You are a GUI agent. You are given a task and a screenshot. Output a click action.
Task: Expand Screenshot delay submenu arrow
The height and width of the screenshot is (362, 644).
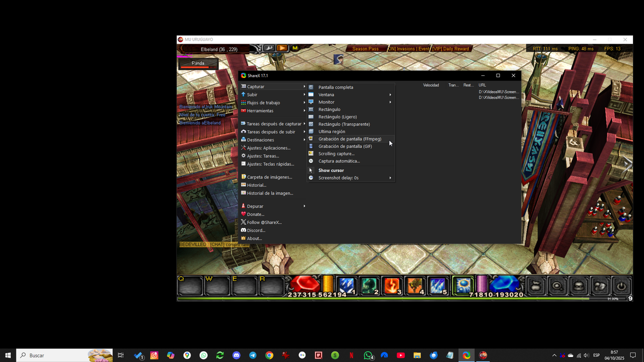(390, 177)
